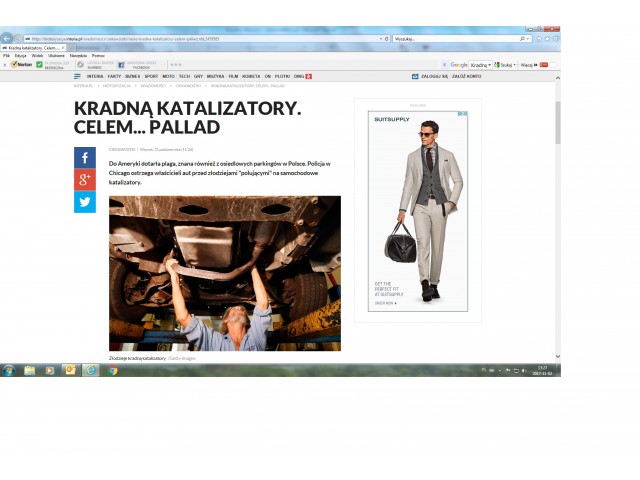This screenshot has height=480, width=640.
Task: Open Chrome from the Windows taskbar
Action: 113,370
